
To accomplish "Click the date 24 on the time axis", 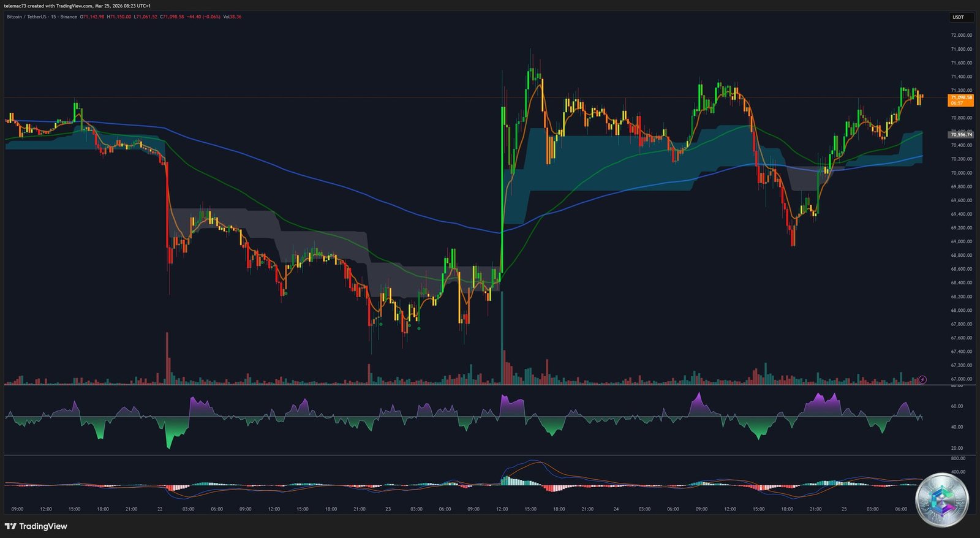I will [x=616, y=509].
